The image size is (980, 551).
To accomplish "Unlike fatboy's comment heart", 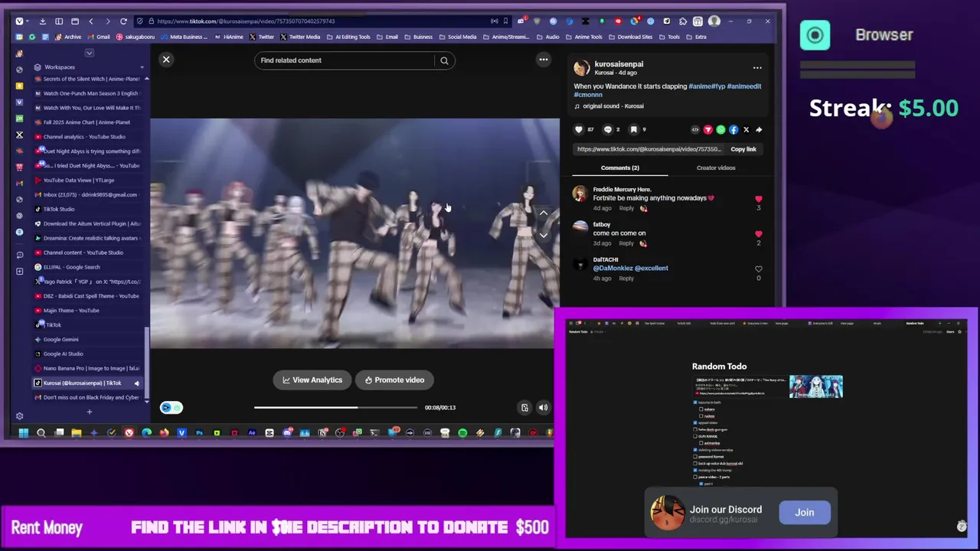I will point(759,234).
